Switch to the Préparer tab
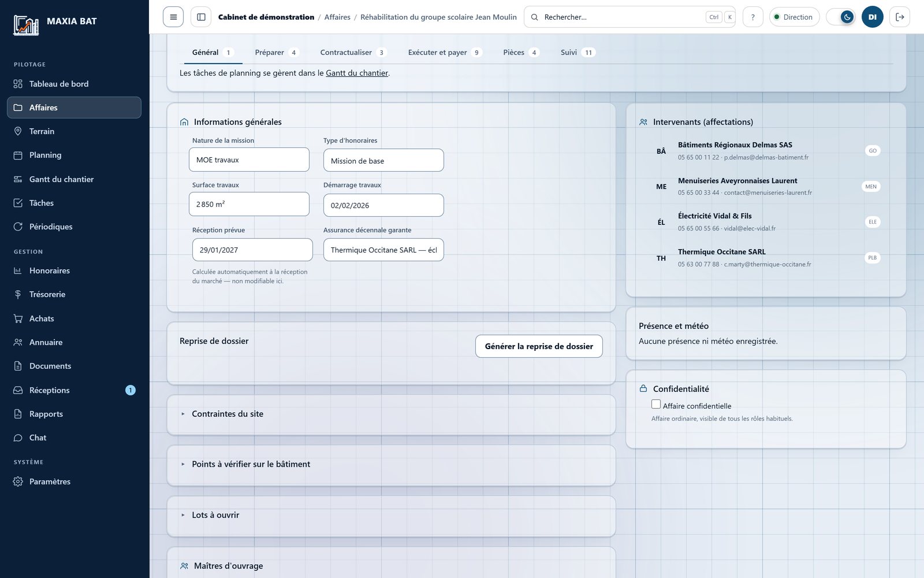 click(x=277, y=53)
